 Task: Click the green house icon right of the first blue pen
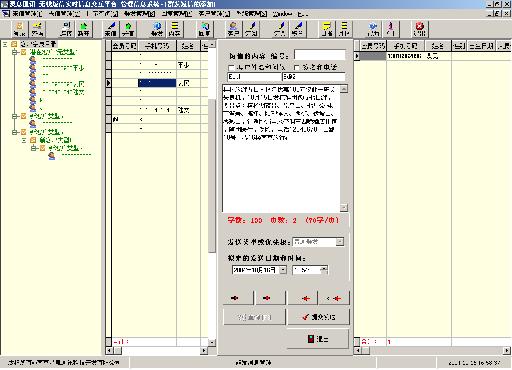128,29
